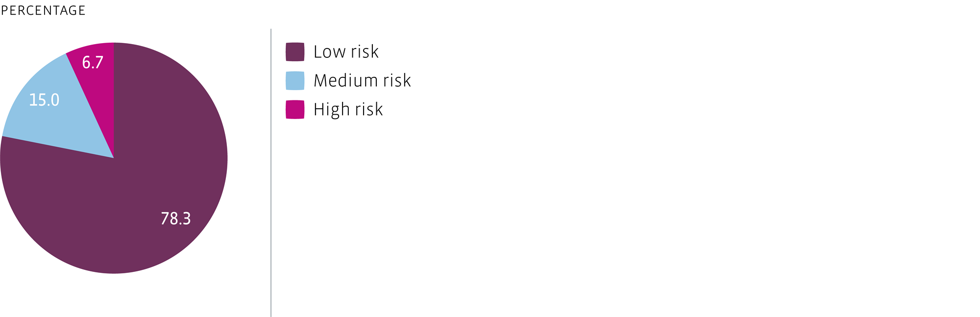This screenshot has height=317, width=980.
Task: Click the word 'Low' in the legend
Action: [x=329, y=52]
